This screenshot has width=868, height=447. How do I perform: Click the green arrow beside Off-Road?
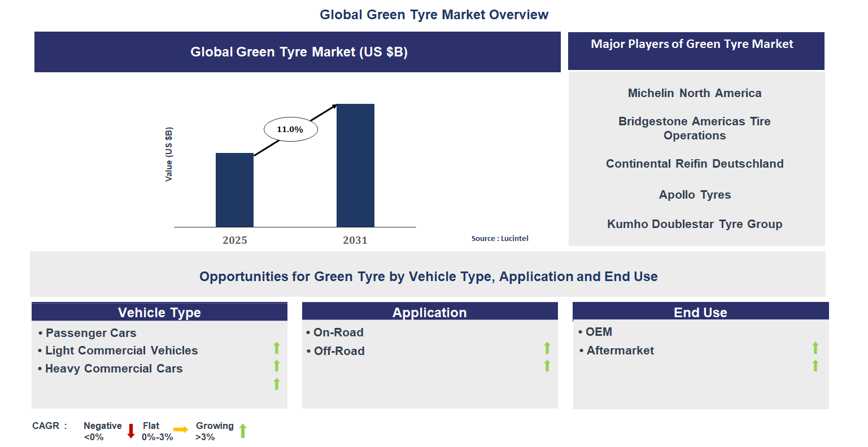(x=547, y=366)
